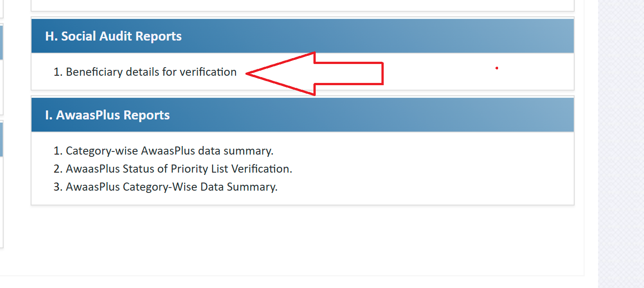This screenshot has width=644, height=288.
Task: Open AwaasPlus Category-Wise Data Summary link
Action: pos(172,187)
